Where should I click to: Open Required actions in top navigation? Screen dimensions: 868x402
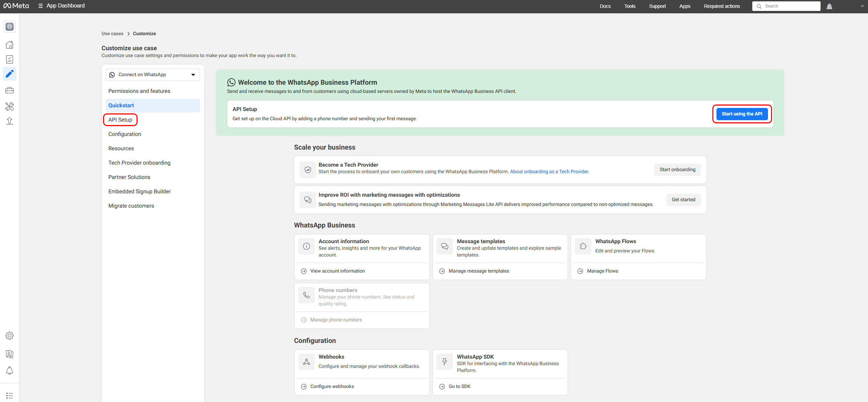click(722, 6)
